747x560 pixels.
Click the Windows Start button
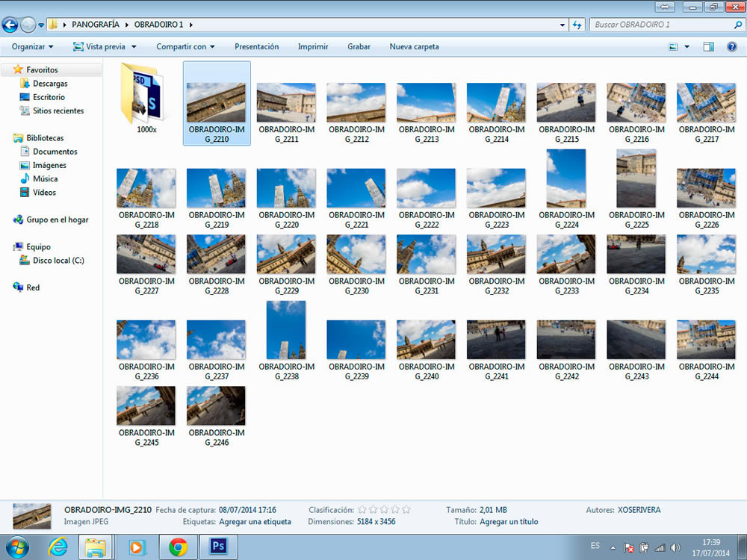(16, 547)
